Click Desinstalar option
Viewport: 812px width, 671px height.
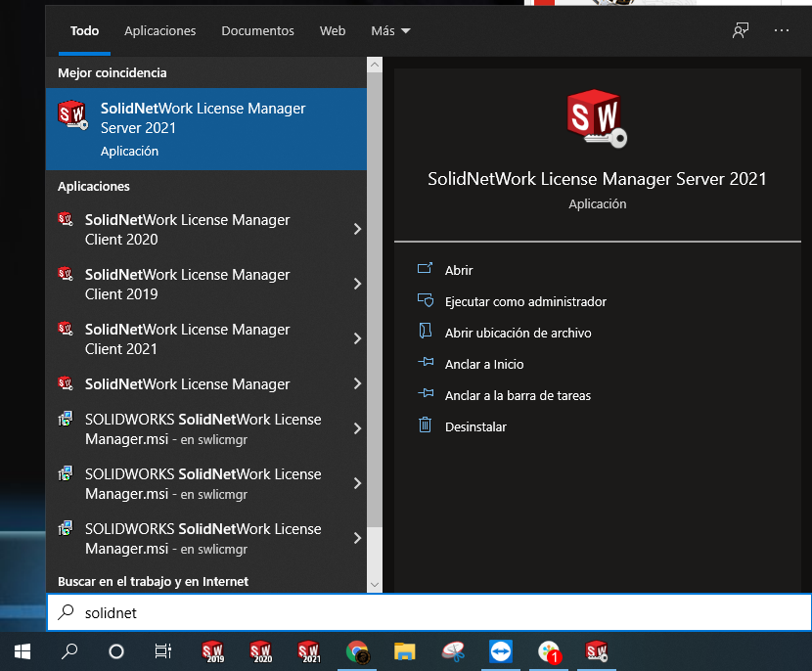[x=475, y=427]
